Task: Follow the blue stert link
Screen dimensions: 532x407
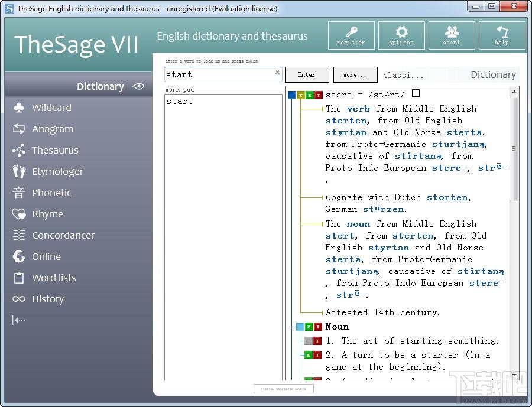Action: tap(340, 236)
